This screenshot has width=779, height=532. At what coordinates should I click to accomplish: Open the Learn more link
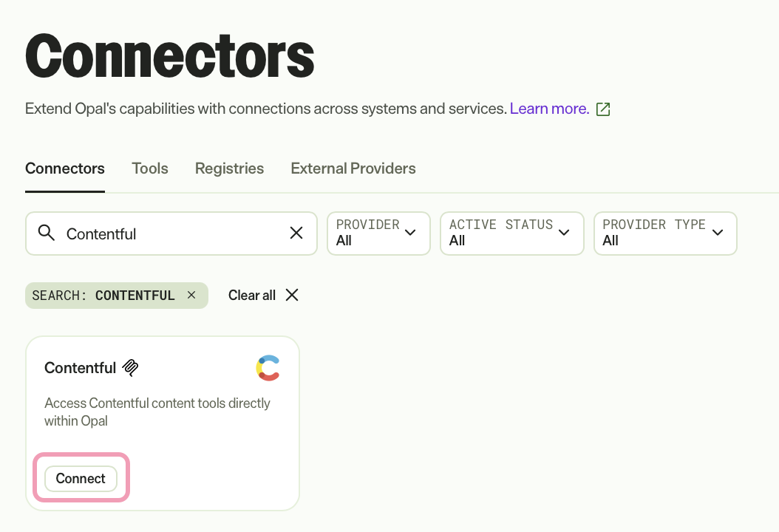[x=549, y=109]
